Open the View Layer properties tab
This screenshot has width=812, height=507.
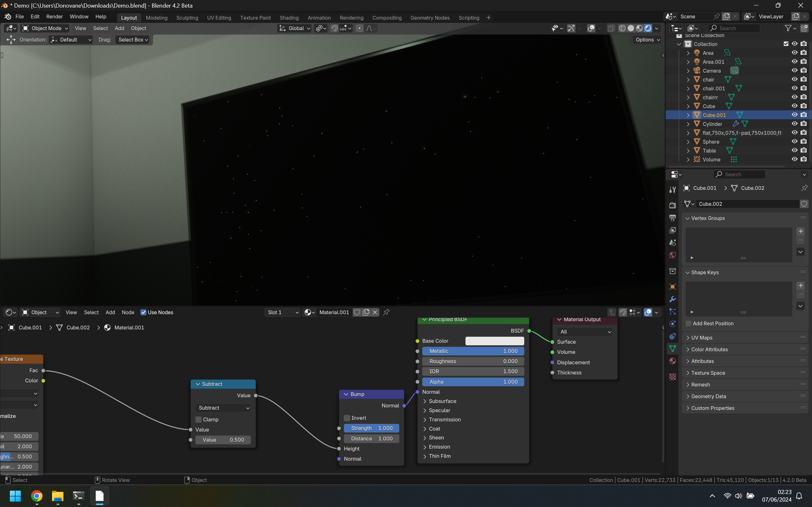(672, 230)
